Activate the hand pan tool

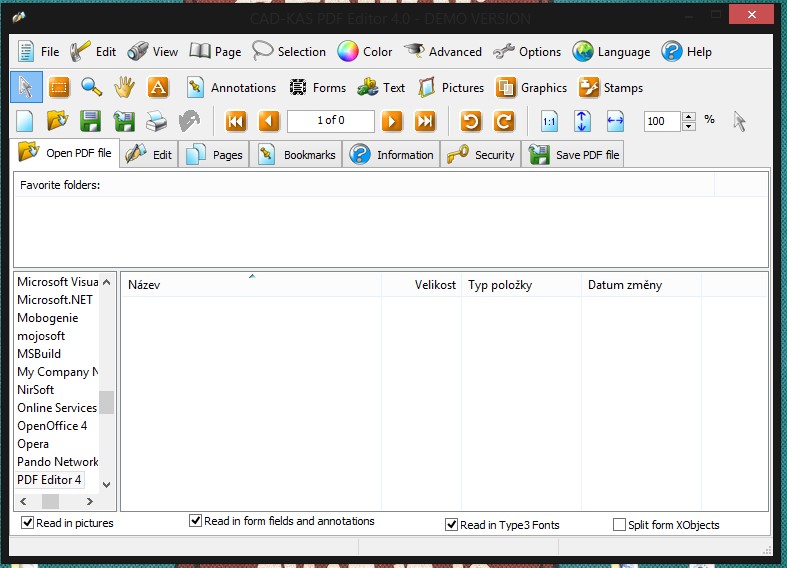(124, 87)
